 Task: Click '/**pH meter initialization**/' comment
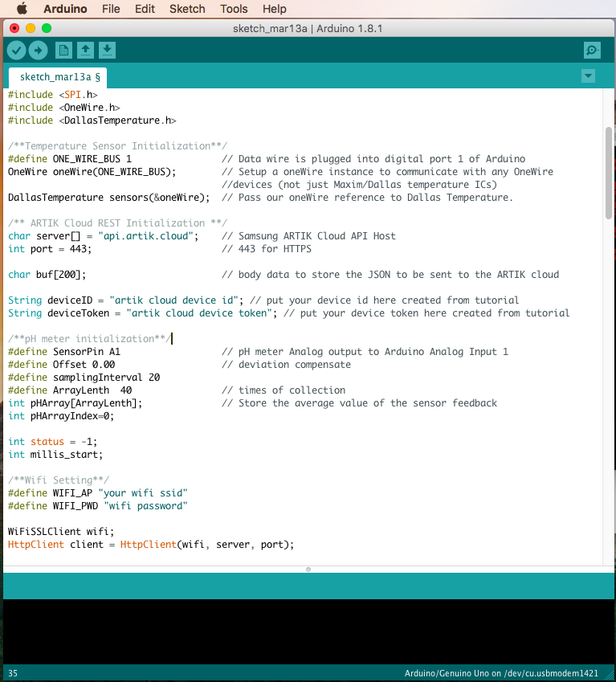[89, 339]
